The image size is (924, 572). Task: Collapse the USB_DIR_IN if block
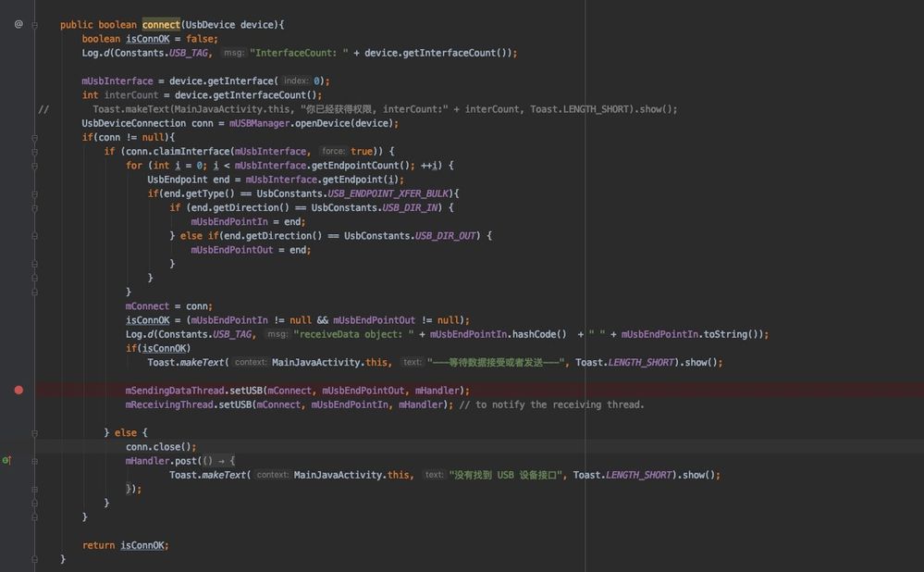click(x=35, y=207)
